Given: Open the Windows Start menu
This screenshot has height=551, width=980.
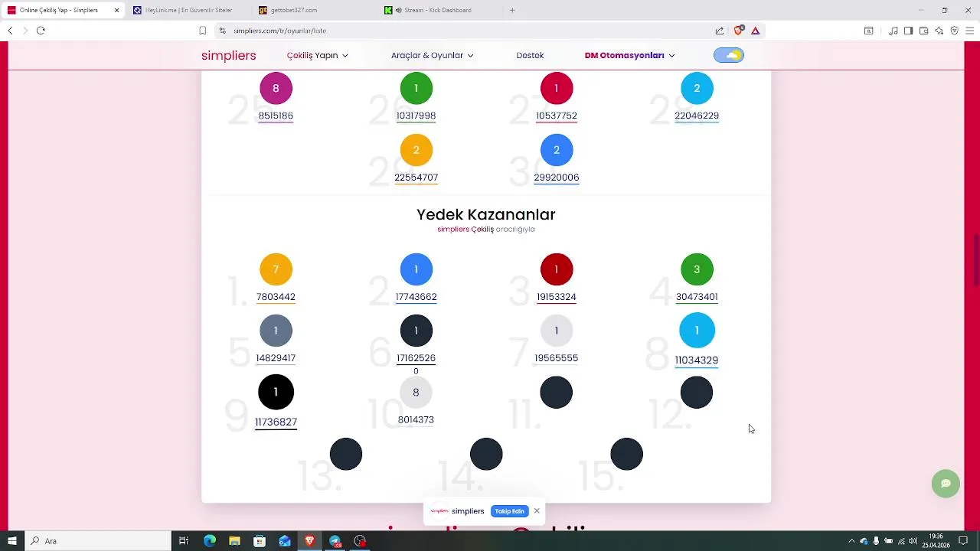Looking at the screenshot, I should coord(11,541).
